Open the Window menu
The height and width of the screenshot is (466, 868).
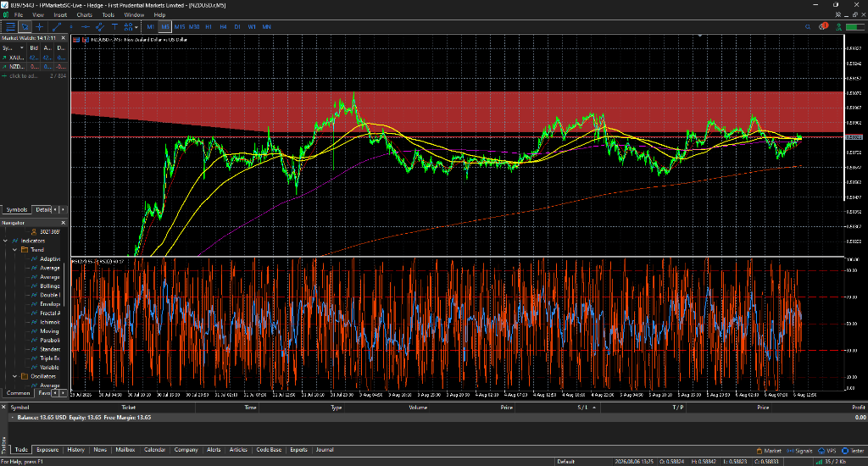click(x=134, y=15)
